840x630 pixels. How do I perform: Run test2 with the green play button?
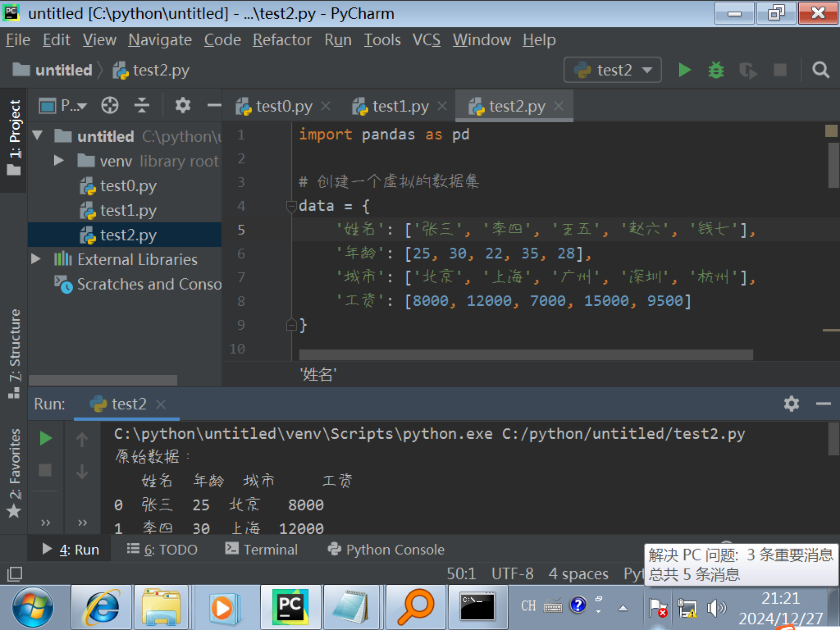[684, 70]
